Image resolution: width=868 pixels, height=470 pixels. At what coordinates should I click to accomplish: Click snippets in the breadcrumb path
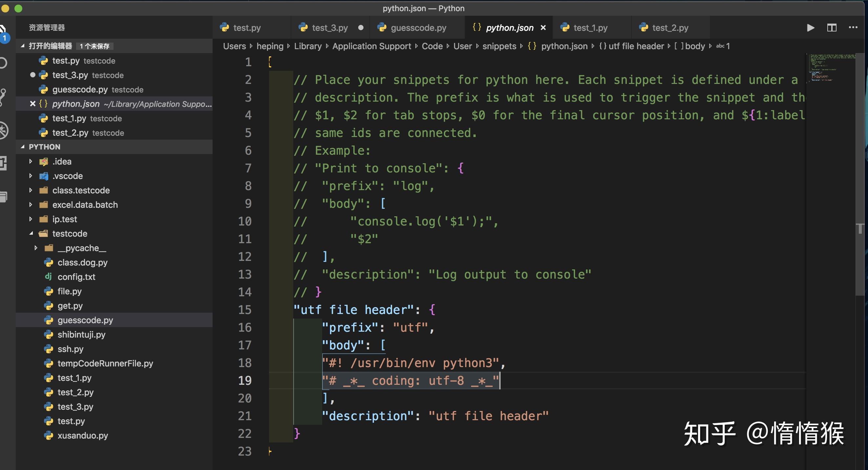tap(499, 46)
